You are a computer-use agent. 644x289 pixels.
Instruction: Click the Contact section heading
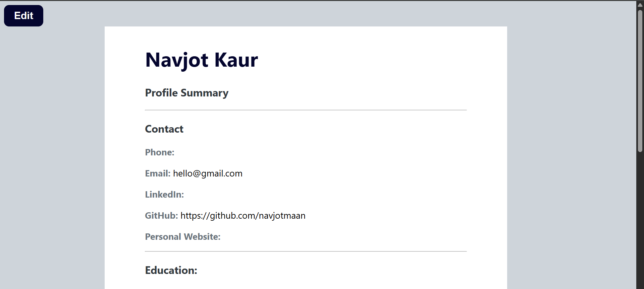[x=164, y=129]
